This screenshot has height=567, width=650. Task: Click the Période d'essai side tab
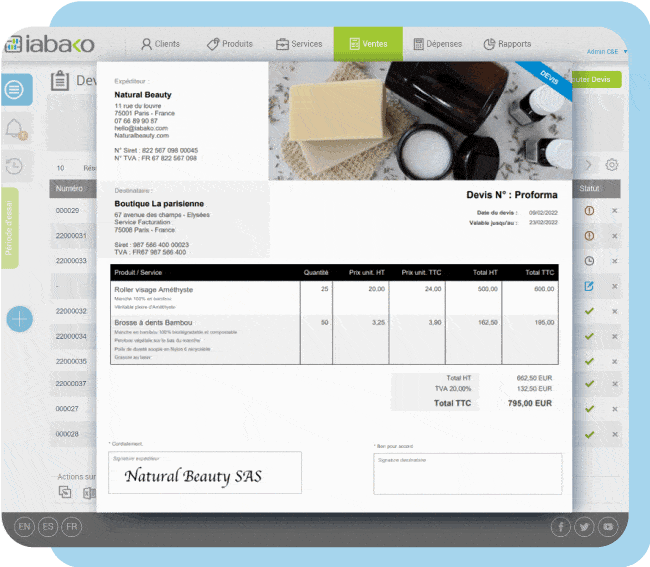[x=9, y=228]
